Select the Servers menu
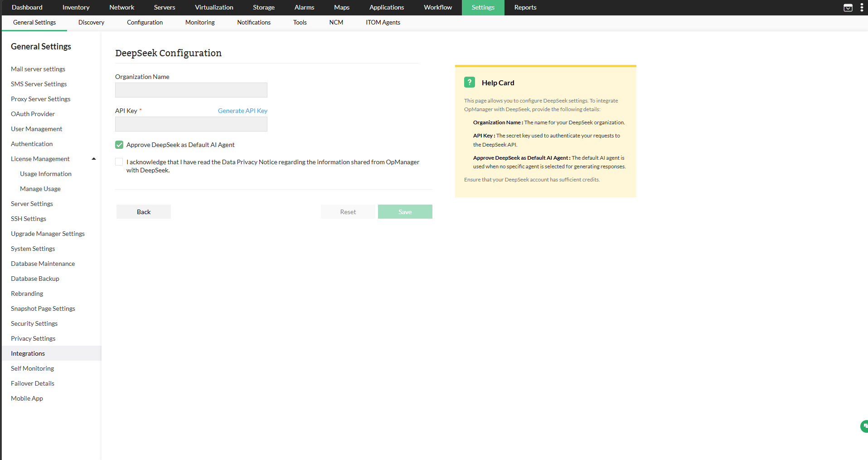 click(165, 8)
